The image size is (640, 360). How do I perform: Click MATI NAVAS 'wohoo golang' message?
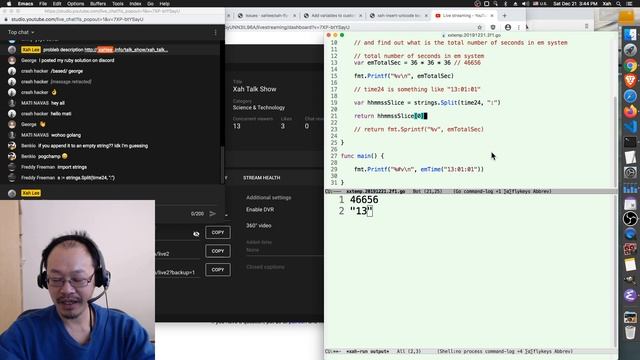click(x=66, y=135)
